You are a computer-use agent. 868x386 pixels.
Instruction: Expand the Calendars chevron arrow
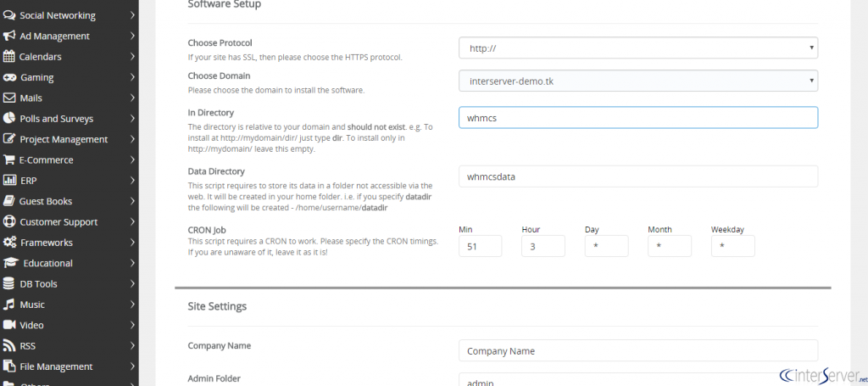pos(133,57)
